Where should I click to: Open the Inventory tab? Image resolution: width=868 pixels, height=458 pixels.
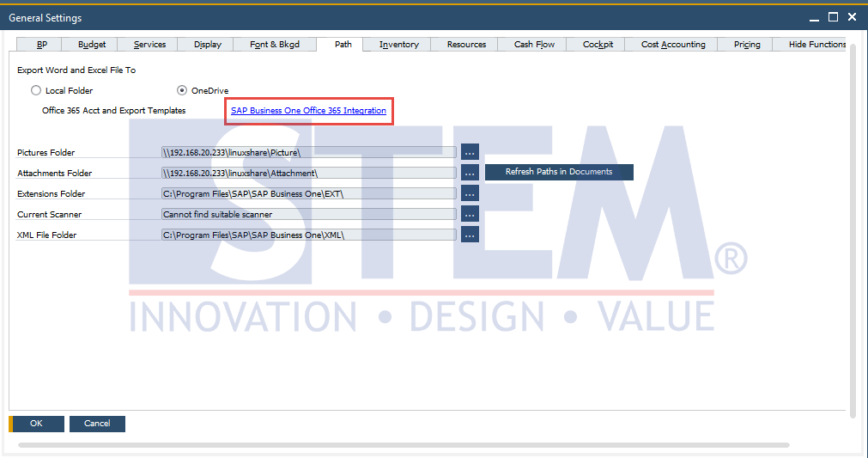click(x=398, y=45)
